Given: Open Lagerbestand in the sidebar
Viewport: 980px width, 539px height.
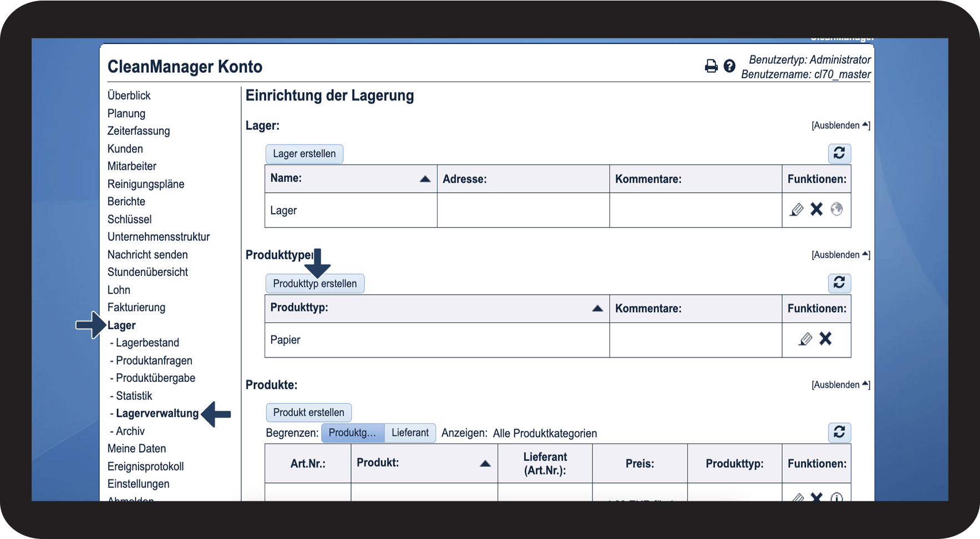Looking at the screenshot, I should coord(147,343).
